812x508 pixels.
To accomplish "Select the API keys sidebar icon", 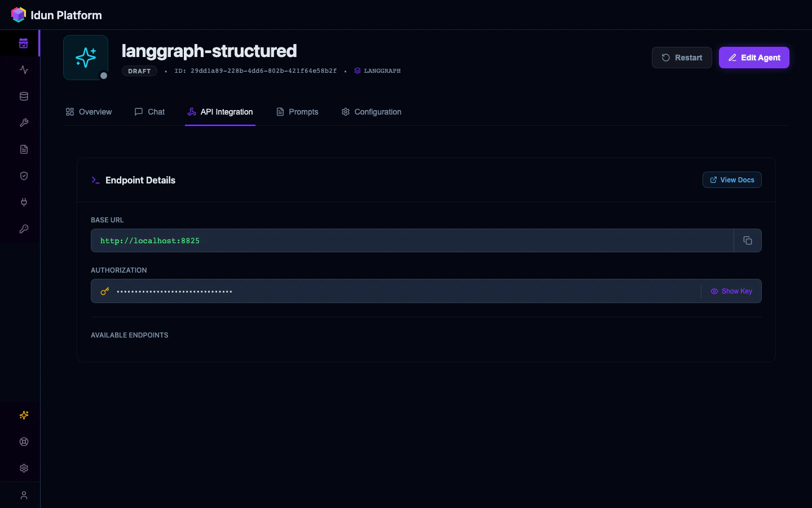I will tap(24, 229).
